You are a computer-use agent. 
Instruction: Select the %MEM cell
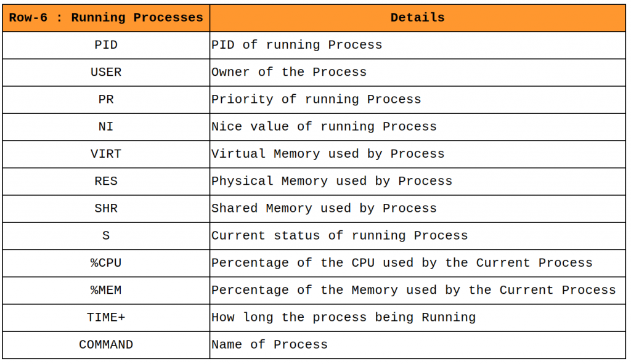[106, 289]
